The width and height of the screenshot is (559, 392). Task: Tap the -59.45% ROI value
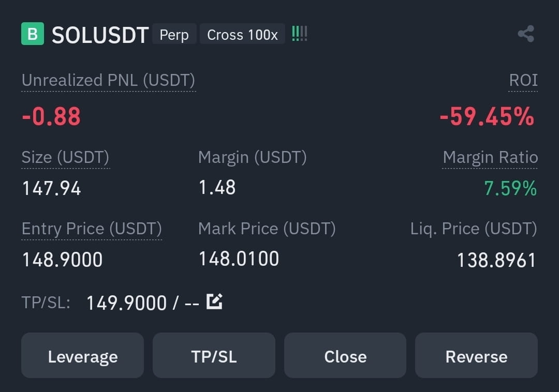pos(487,116)
